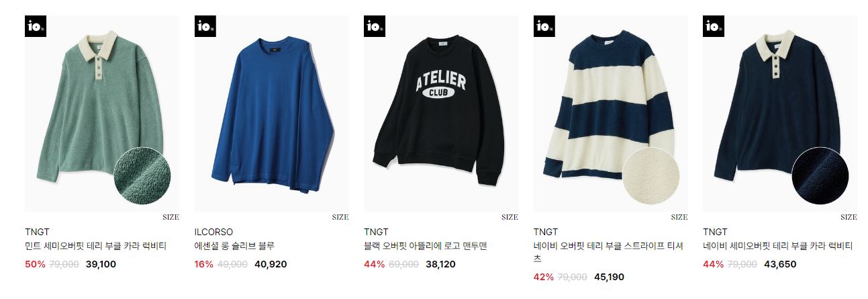This screenshot has width=868, height=299.
Task: View the mint fabric texture swatch
Action: [x=143, y=177]
